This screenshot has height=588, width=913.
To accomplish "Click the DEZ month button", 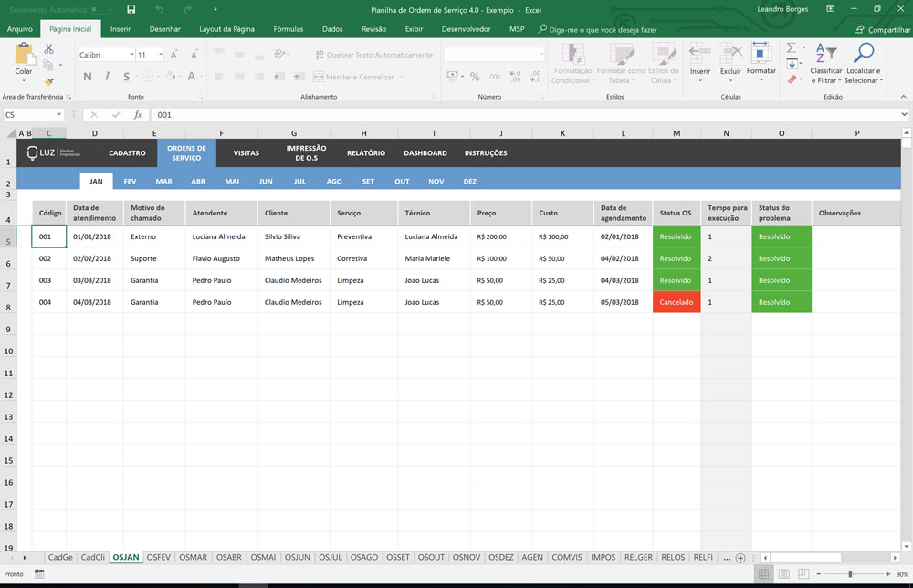I will click(x=470, y=182).
